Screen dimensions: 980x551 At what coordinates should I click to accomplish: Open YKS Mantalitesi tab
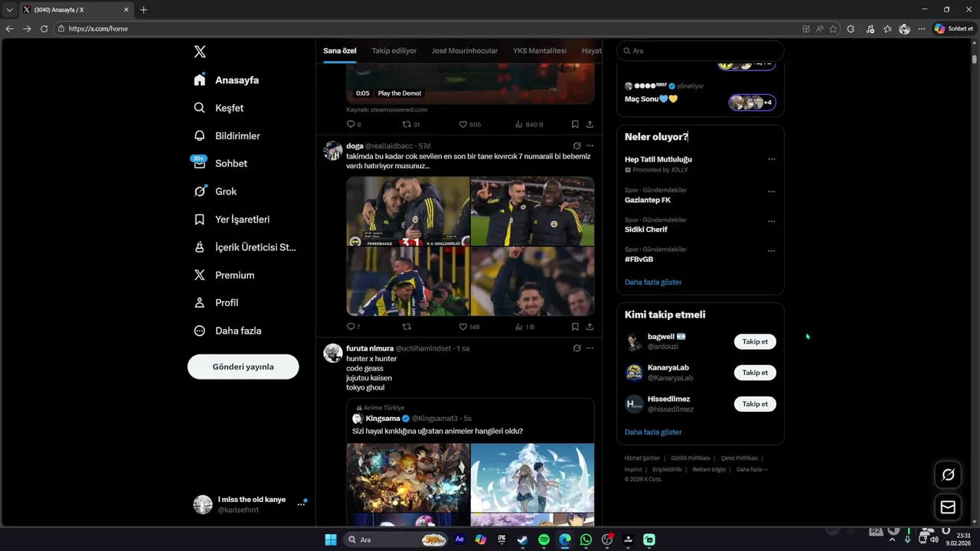click(x=540, y=51)
